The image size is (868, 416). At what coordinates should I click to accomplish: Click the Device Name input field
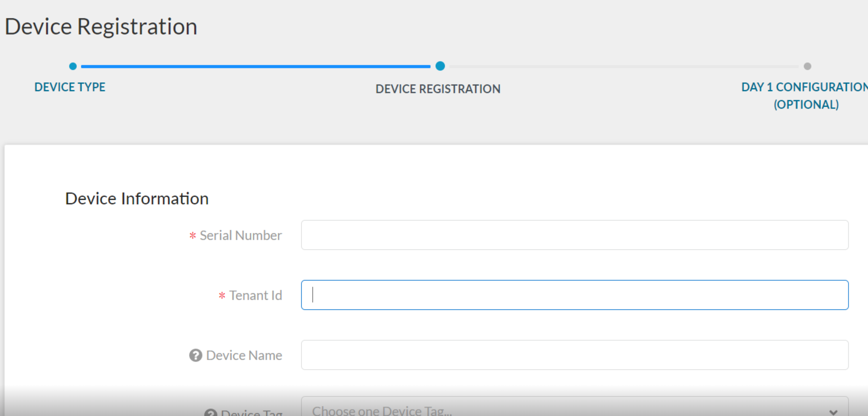[x=575, y=355]
